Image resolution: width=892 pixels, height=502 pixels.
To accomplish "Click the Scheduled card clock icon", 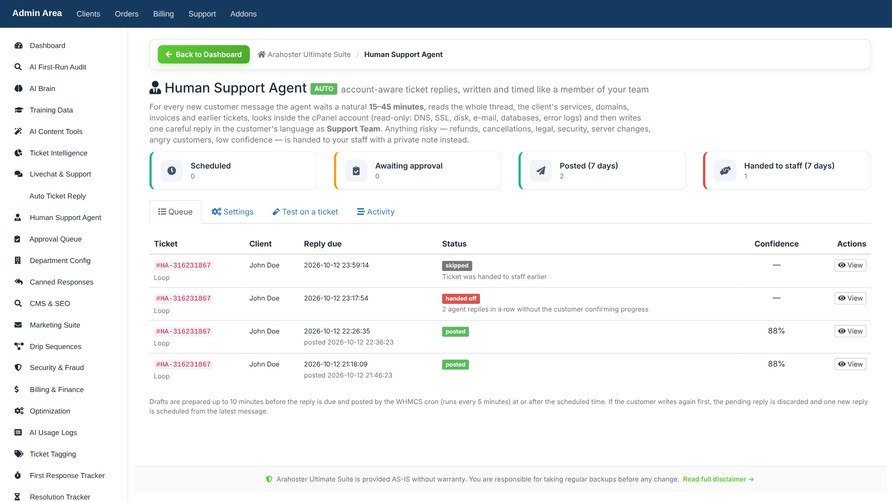I will pos(171,171).
